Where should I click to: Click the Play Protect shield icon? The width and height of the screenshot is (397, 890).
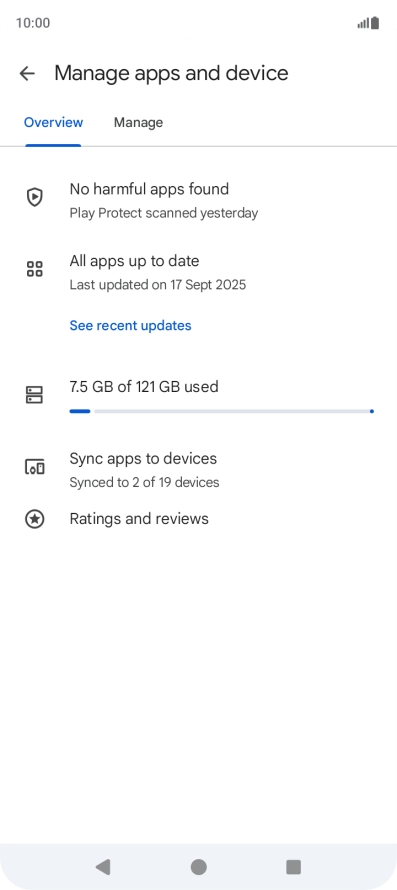pos(35,197)
